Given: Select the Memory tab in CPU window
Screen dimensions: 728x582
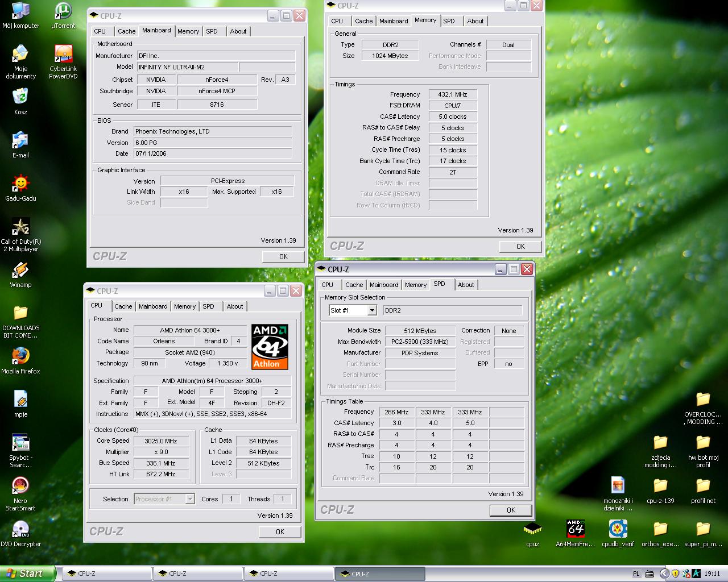Looking at the screenshot, I should 185,306.
